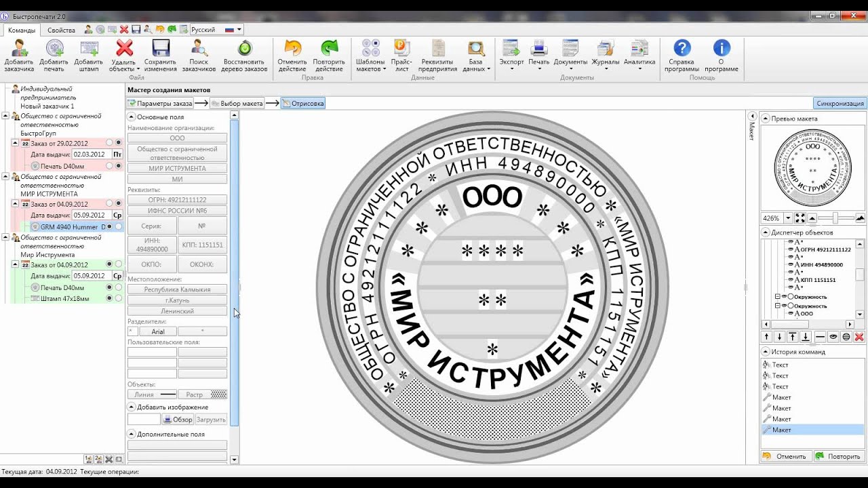Click red X delete icon in quick access bar
The height and width of the screenshot is (488, 868).
pos(124,30)
